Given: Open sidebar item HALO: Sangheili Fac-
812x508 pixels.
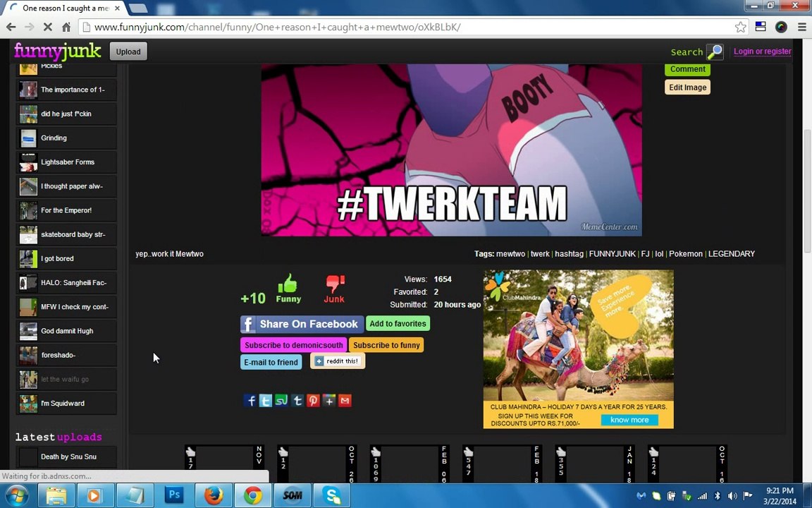Looking at the screenshot, I should coord(66,282).
